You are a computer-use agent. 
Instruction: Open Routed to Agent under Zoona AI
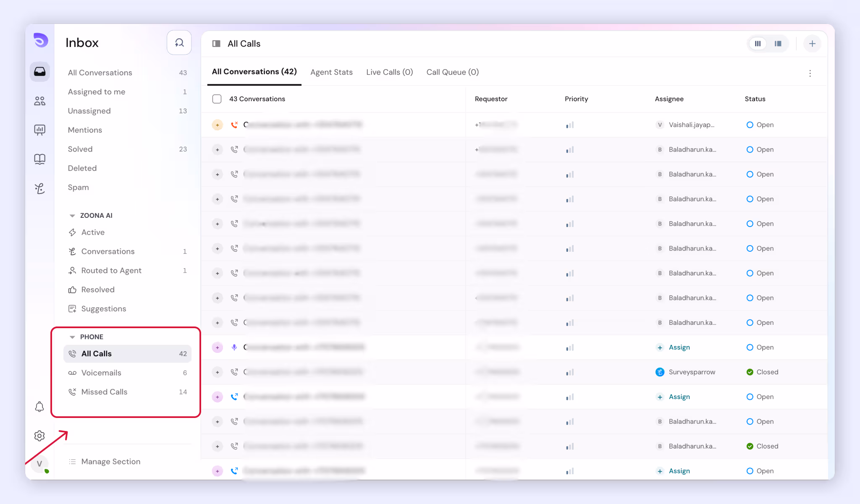tap(127, 271)
